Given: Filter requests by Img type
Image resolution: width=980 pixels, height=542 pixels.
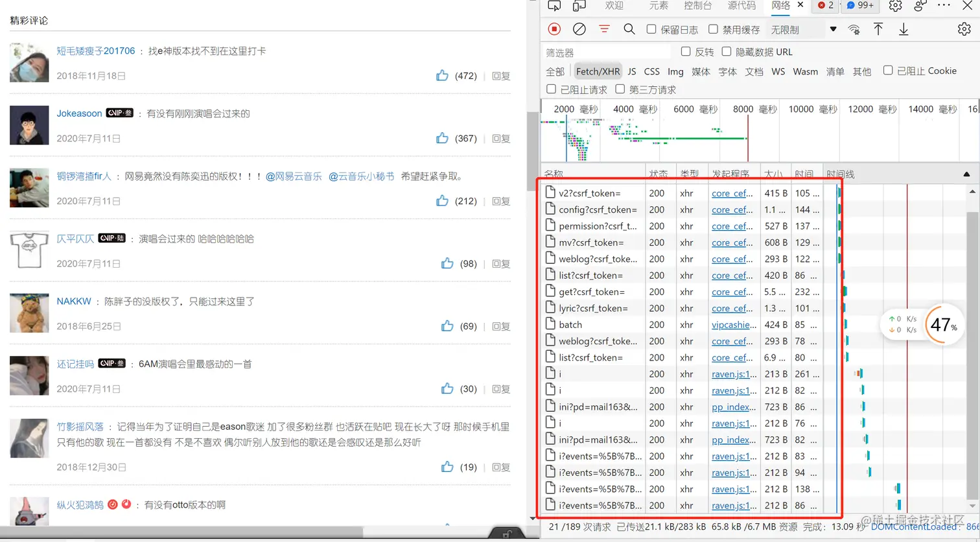Looking at the screenshot, I should click(675, 71).
